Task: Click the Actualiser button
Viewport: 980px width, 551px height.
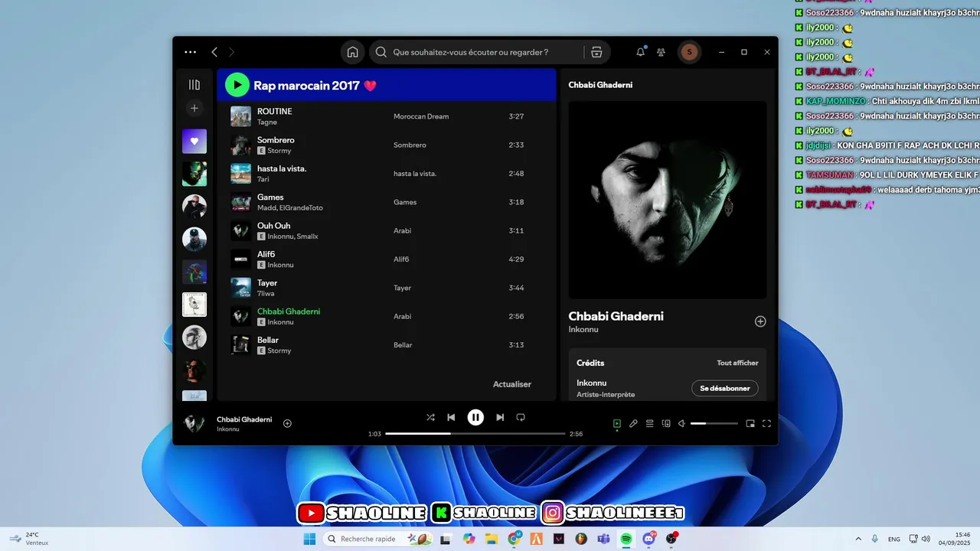Action: pyautogui.click(x=512, y=384)
